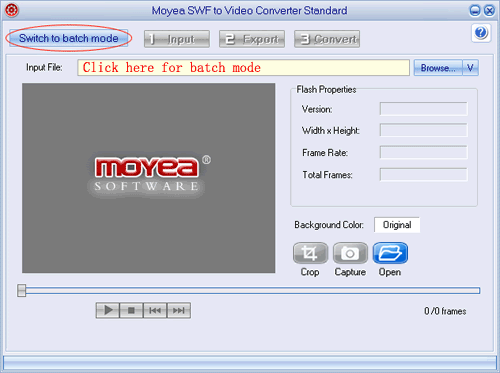The image size is (500, 373).
Task: Select the Crop tool icon
Action: click(x=310, y=253)
